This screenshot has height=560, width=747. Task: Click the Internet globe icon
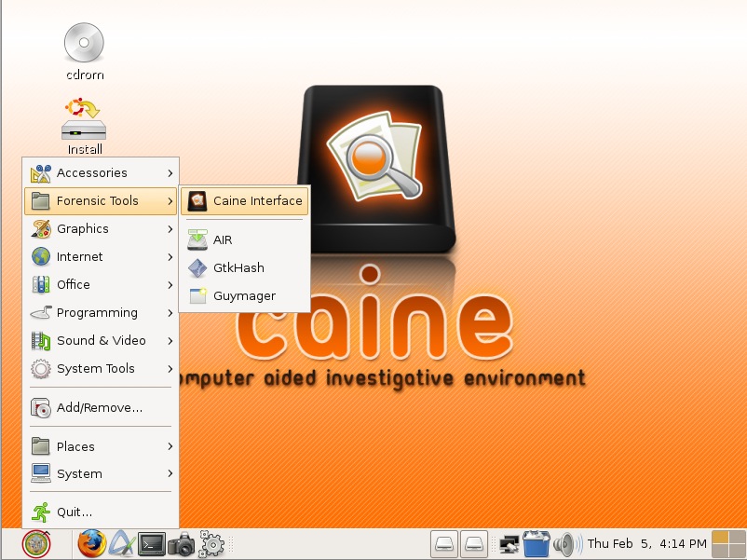pos(41,256)
